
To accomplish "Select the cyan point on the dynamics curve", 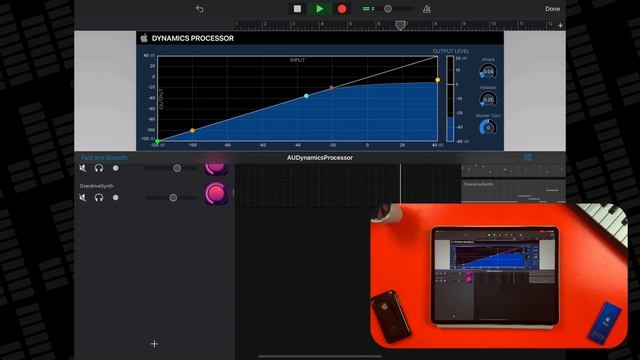I will [x=307, y=96].
